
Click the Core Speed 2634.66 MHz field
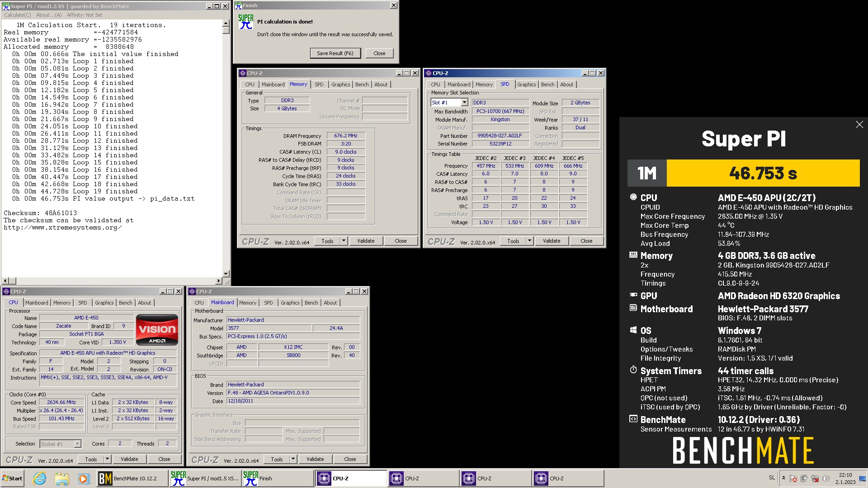click(x=61, y=402)
